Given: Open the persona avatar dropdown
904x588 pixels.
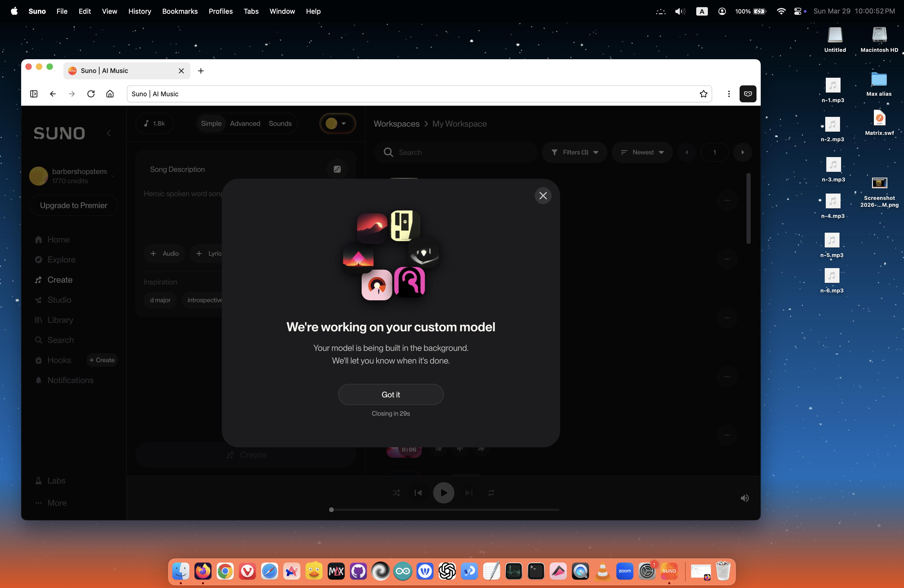Looking at the screenshot, I should coord(337,123).
